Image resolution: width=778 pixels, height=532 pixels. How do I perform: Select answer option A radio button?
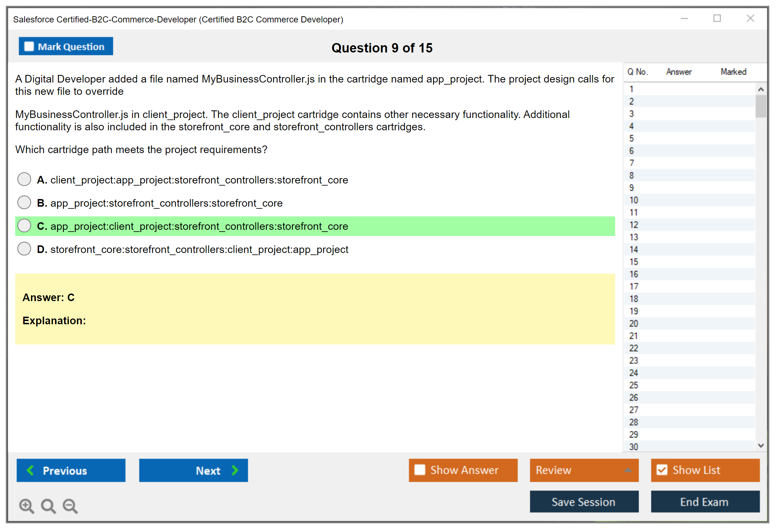pyautogui.click(x=24, y=179)
